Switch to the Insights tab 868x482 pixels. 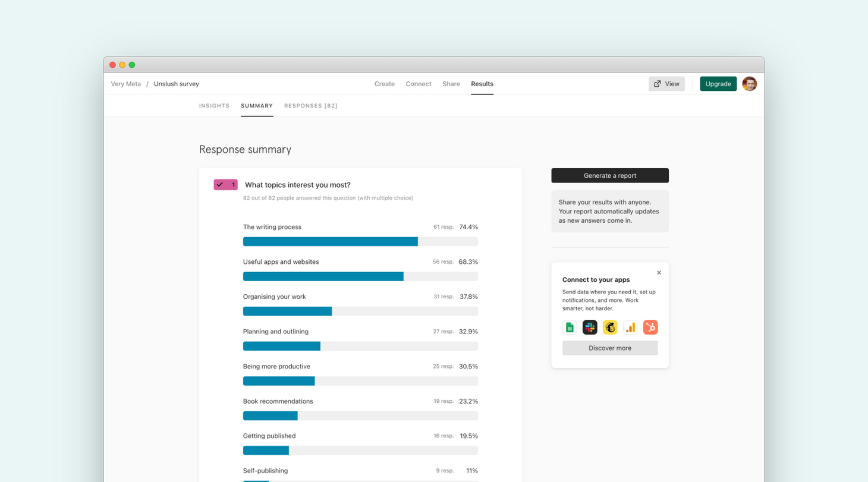point(214,106)
